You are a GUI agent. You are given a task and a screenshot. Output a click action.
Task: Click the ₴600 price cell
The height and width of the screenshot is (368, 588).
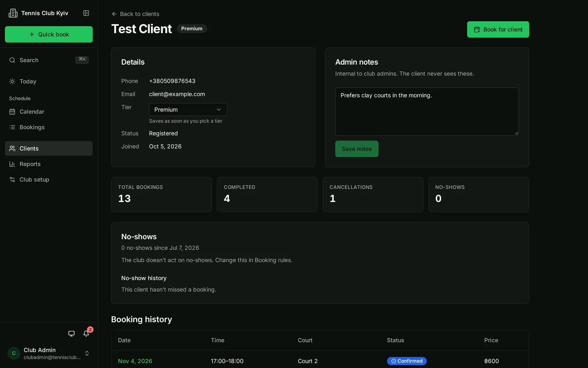(x=491, y=361)
